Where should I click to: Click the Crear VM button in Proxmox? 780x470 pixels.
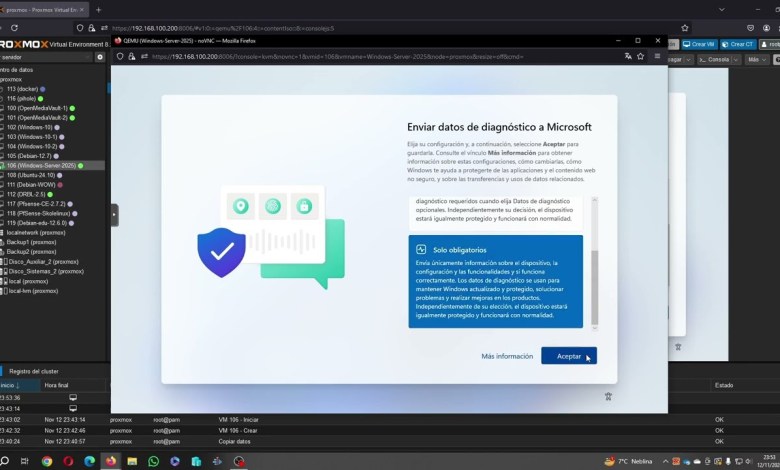pos(699,44)
